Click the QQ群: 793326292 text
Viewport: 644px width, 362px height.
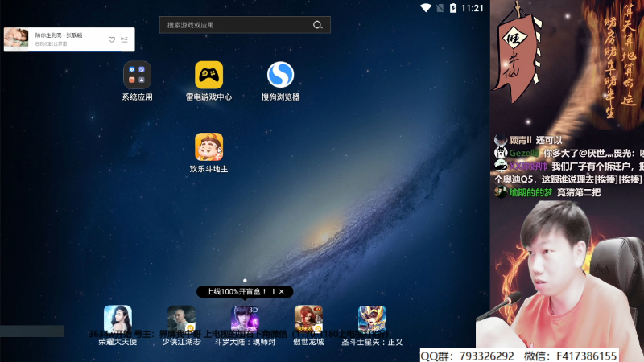tap(468, 356)
